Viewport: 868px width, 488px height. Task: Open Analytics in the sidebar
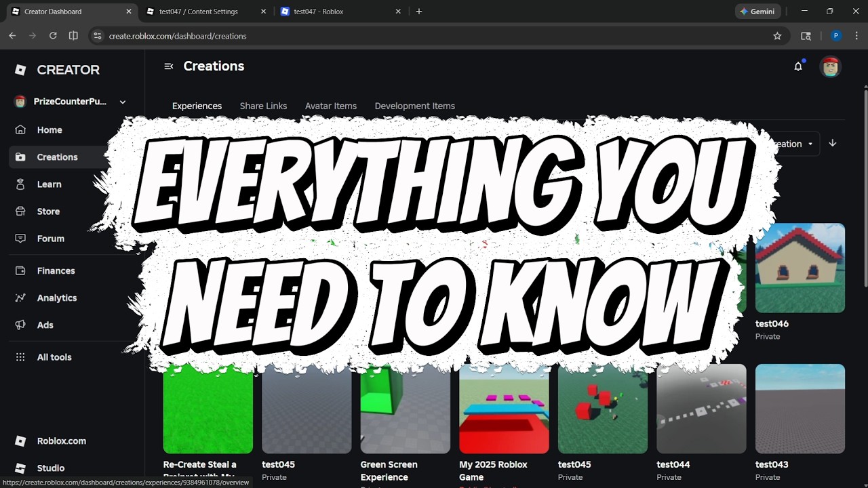pyautogui.click(x=57, y=298)
